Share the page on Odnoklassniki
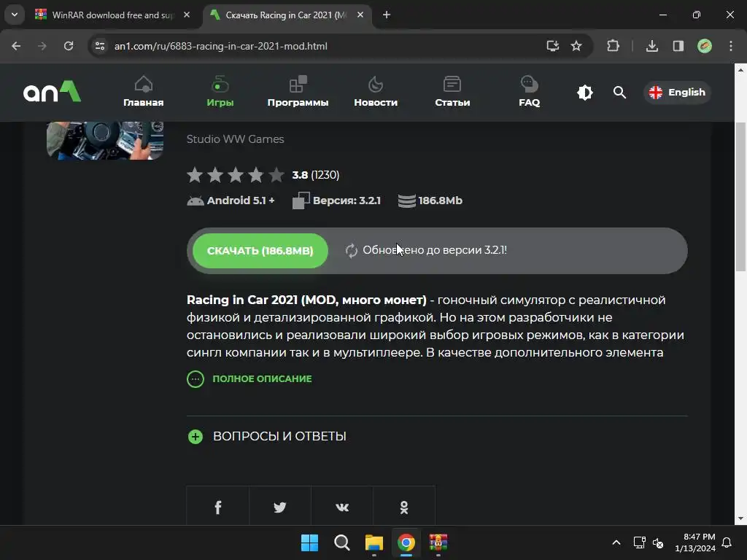Image resolution: width=747 pixels, height=560 pixels. click(x=404, y=507)
